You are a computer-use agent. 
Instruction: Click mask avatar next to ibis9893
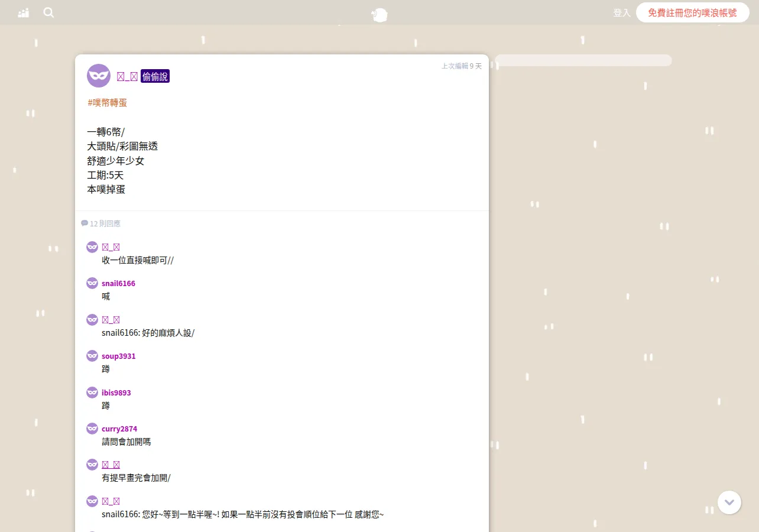(x=92, y=392)
